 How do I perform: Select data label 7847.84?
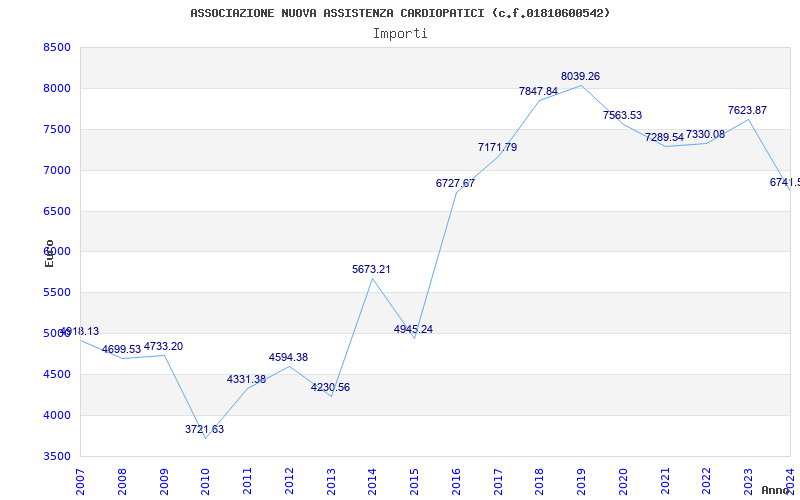tap(538, 91)
